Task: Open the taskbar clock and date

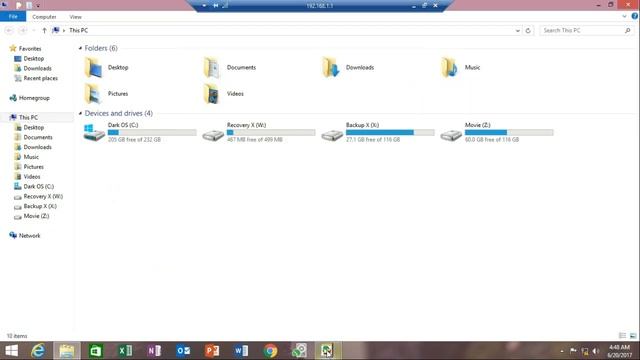Action: [x=619, y=351]
